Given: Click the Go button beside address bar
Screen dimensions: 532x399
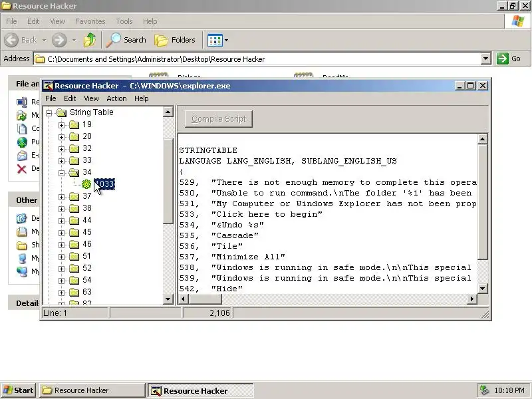Looking at the screenshot, I should [x=509, y=59].
